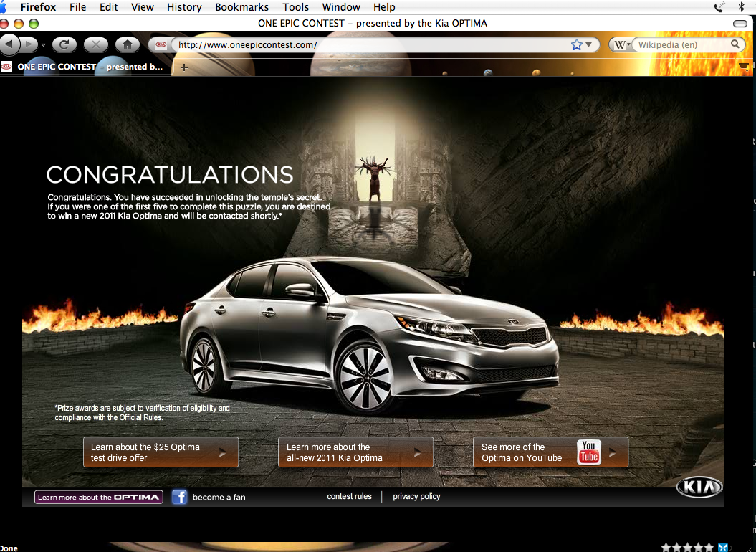The width and height of the screenshot is (756, 552).
Task: Go back with the browser back arrow
Action: [9, 45]
